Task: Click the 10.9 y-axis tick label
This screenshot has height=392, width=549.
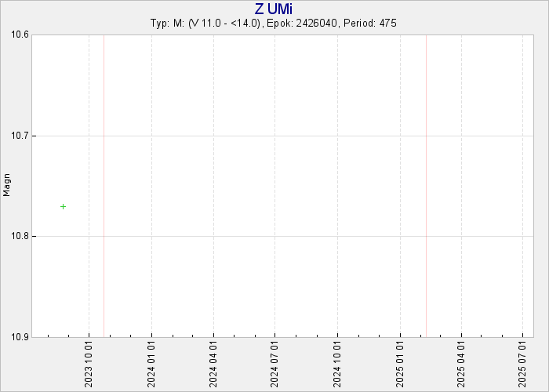Action: 18,336
